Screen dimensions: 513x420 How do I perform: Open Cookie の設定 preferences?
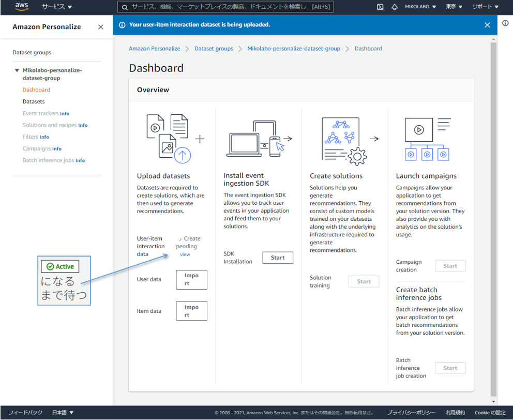pyautogui.click(x=490, y=412)
